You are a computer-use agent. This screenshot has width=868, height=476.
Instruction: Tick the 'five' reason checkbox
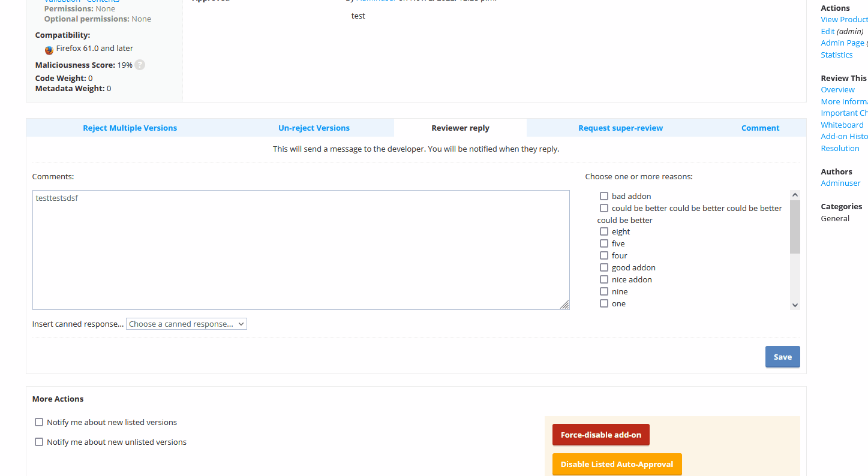[604, 243]
